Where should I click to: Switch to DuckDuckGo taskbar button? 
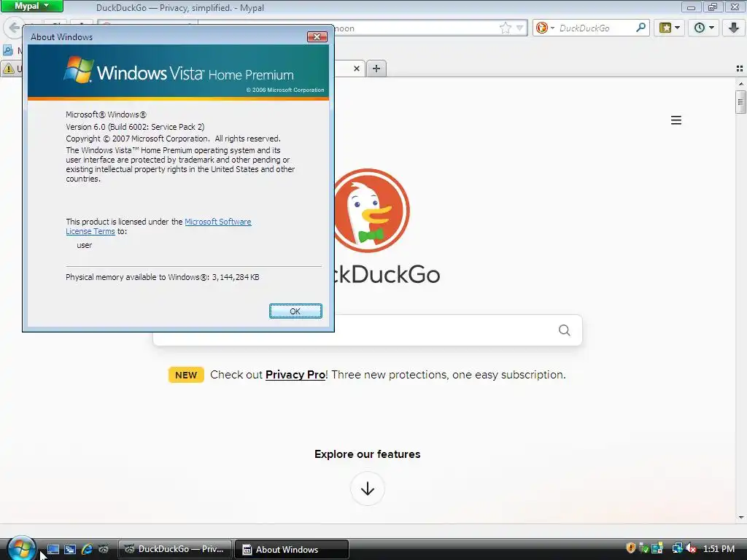pyautogui.click(x=175, y=549)
